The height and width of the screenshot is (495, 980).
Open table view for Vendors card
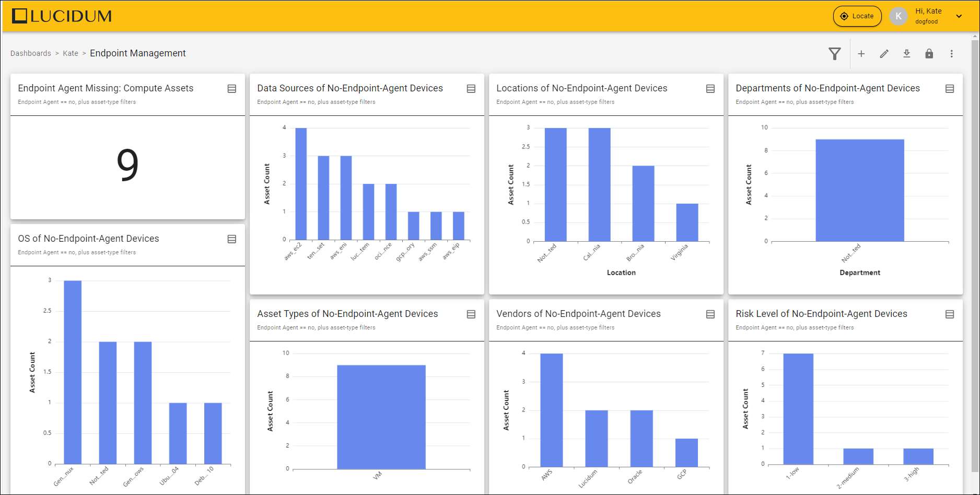click(x=710, y=314)
